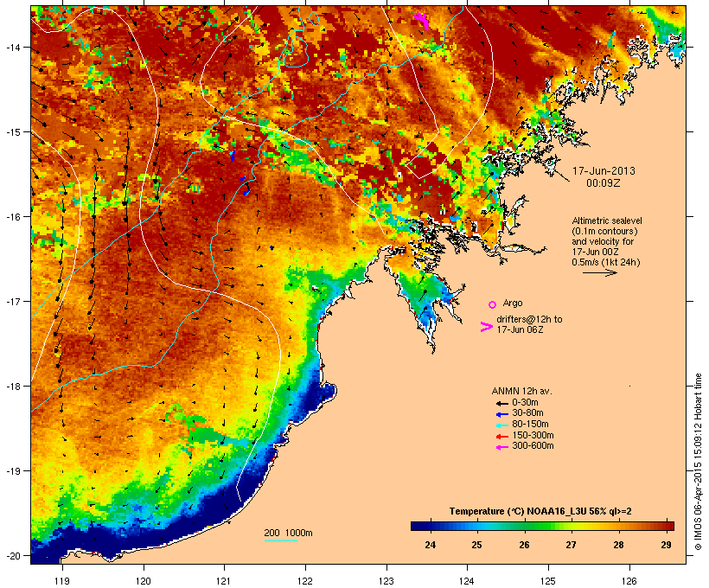Click the magenta 300-600m arrow legend icon

pos(501,447)
